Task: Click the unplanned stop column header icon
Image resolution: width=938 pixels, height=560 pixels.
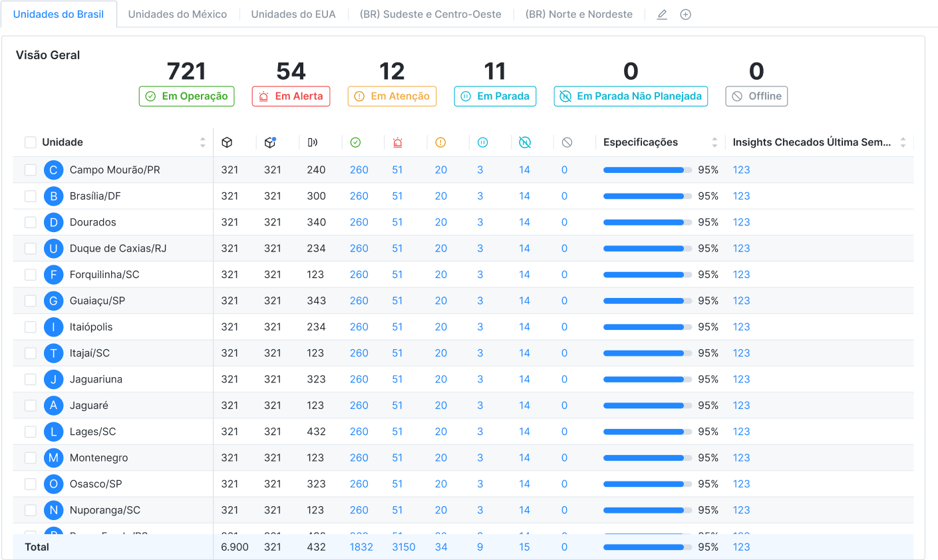Action: [525, 142]
